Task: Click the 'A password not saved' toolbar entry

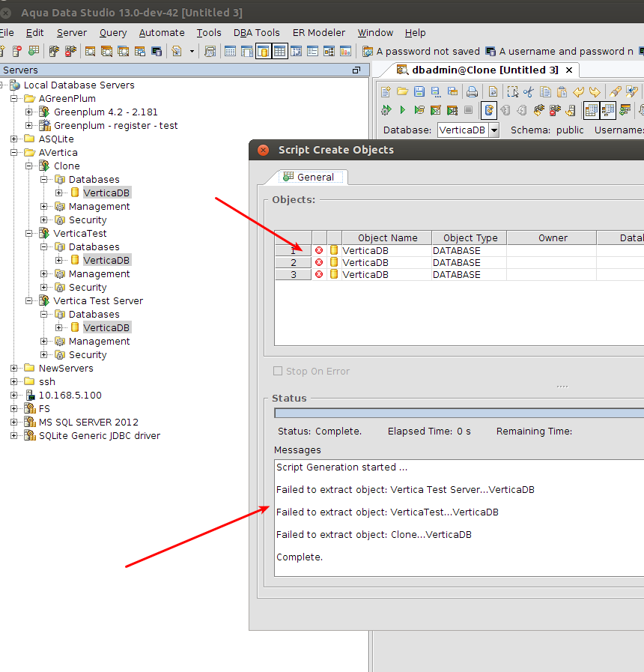Action: [421, 52]
